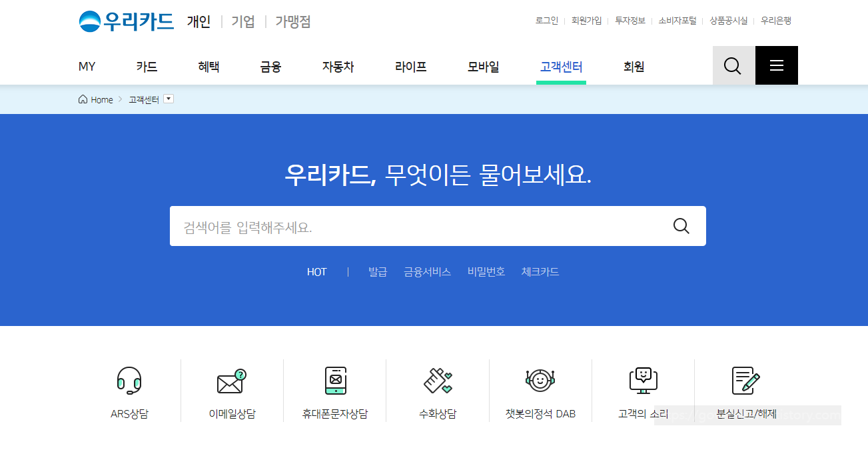The height and width of the screenshot is (452, 868).
Task: Open the header search icon button
Action: (733, 65)
